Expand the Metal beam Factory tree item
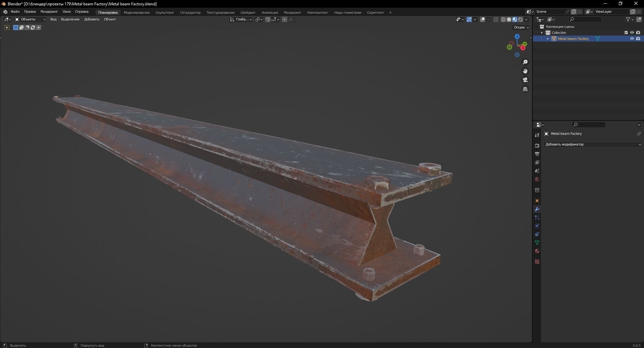Screen dimensions: 644x348 (548, 39)
